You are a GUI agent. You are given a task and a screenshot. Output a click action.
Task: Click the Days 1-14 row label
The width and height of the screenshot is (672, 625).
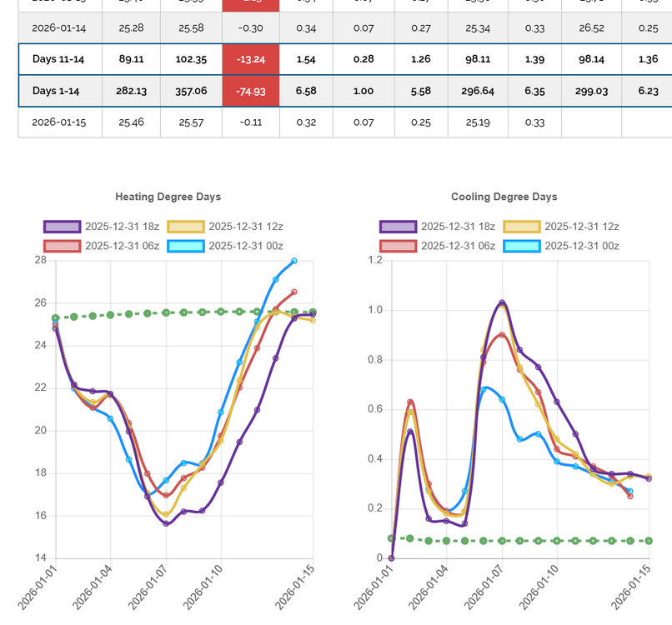coord(58,91)
